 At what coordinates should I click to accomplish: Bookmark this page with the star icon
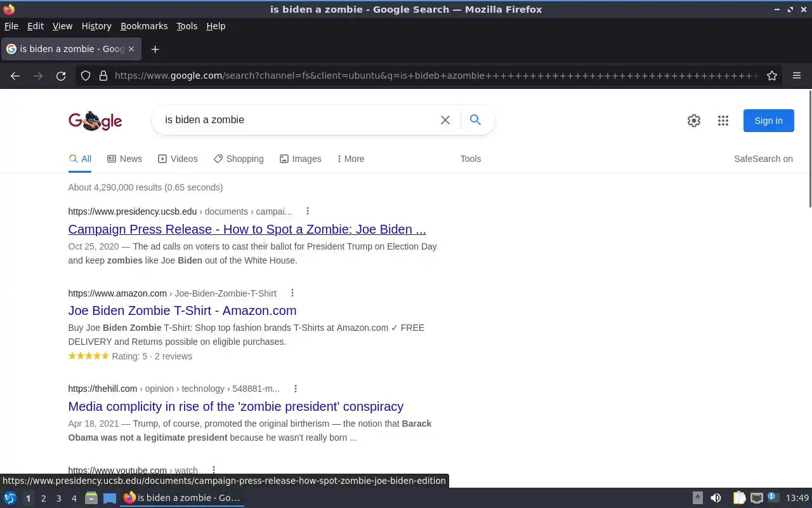click(772, 76)
